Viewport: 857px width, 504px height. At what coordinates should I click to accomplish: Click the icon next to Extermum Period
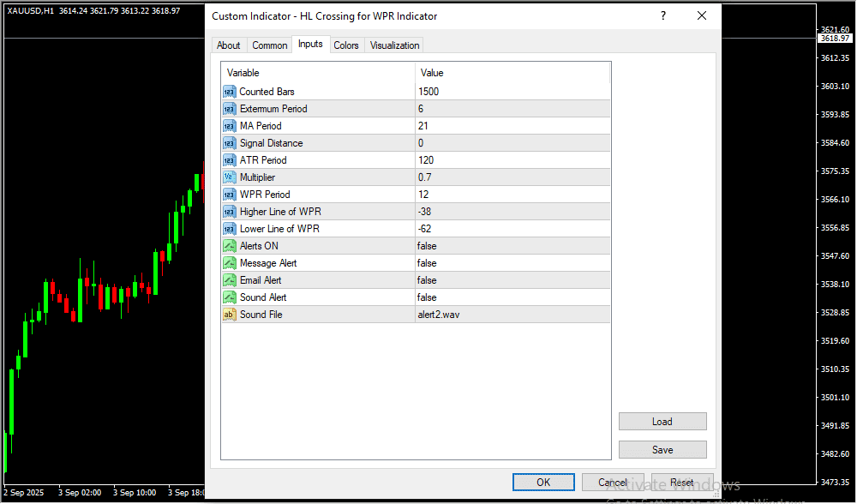click(x=229, y=109)
